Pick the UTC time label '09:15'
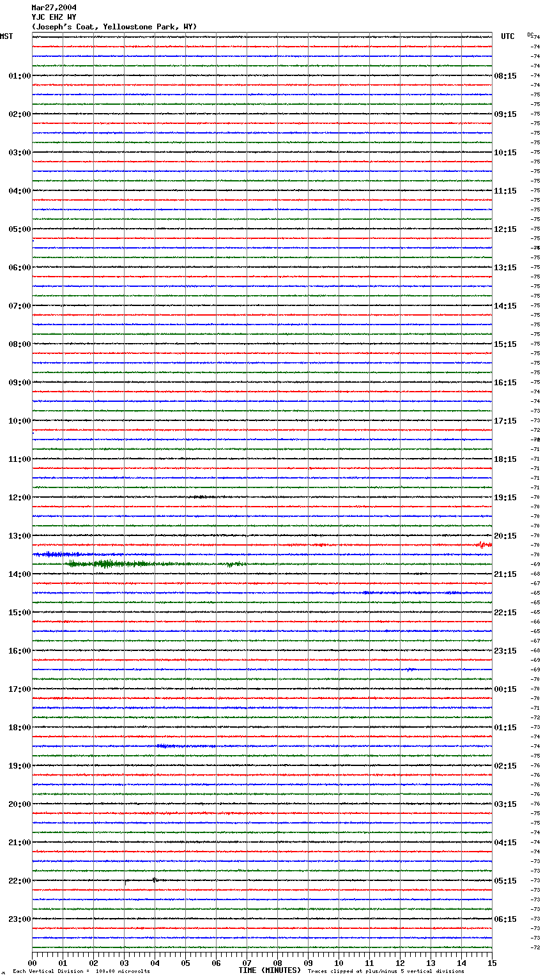 [505, 114]
